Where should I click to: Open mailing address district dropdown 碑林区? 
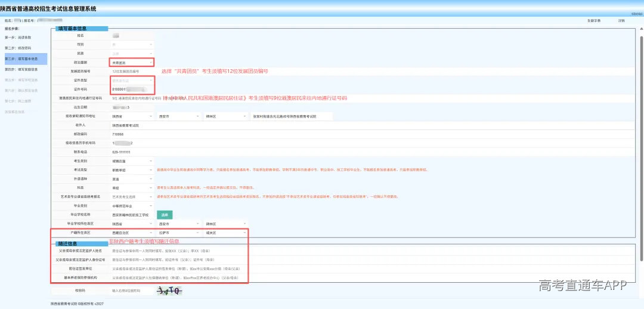[227, 116]
